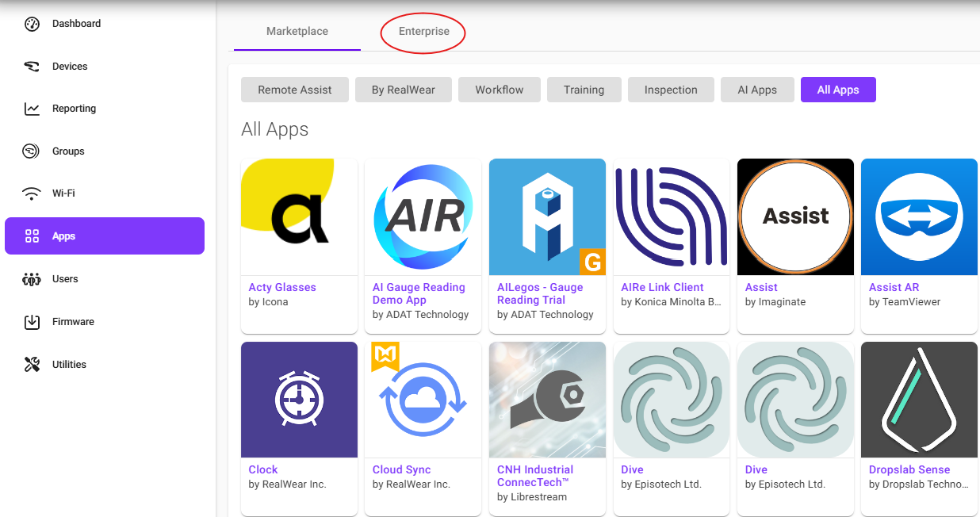Image resolution: width=980 pixels, height=517 pixels.
Task: Filter apps by Workflow category
Action: [x=499, y=90]
